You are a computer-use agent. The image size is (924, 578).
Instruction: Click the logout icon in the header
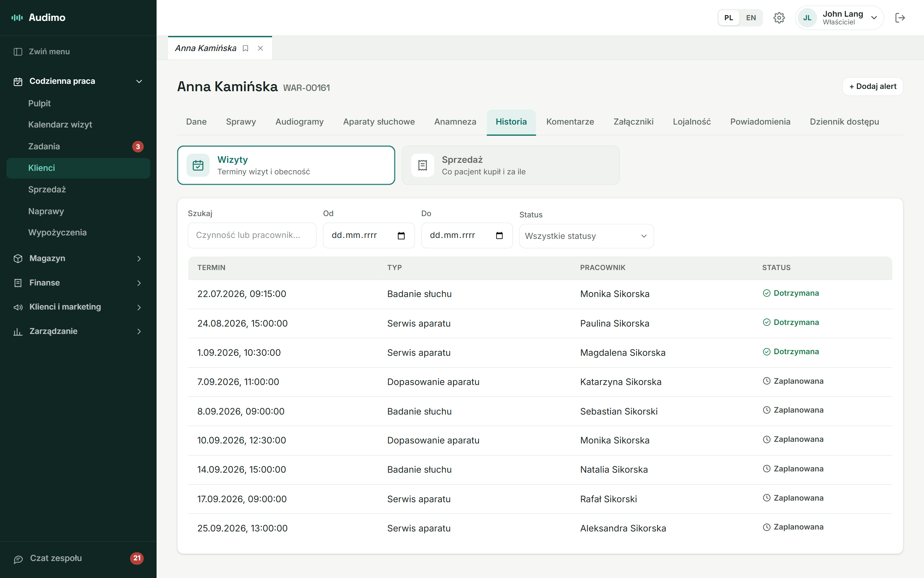click(900, 18)
